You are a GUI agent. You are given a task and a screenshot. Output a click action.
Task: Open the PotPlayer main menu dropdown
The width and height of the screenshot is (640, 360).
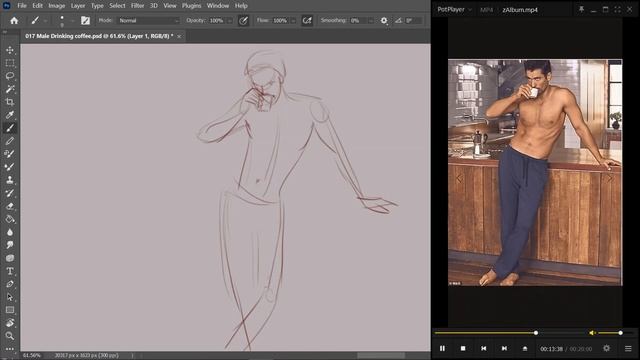click(454, 9)
